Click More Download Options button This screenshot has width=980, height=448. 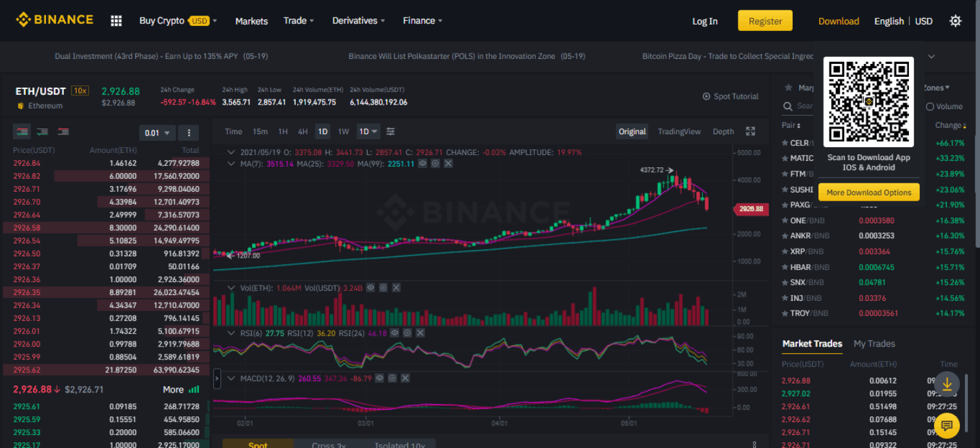point(868,192)
